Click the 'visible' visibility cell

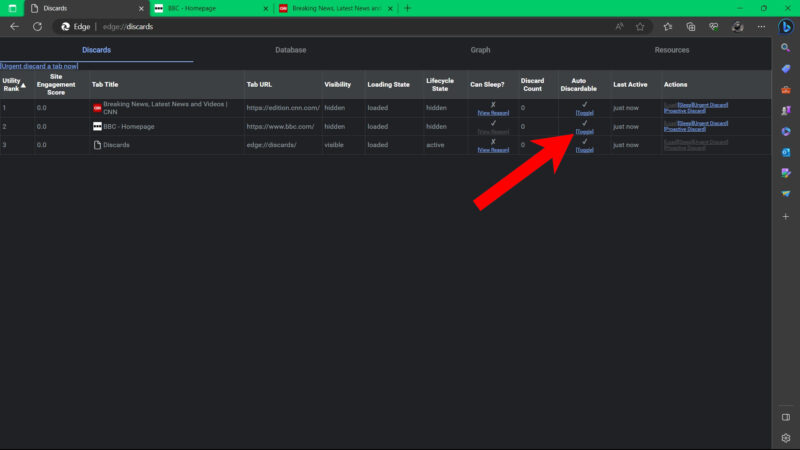[334, 145]
